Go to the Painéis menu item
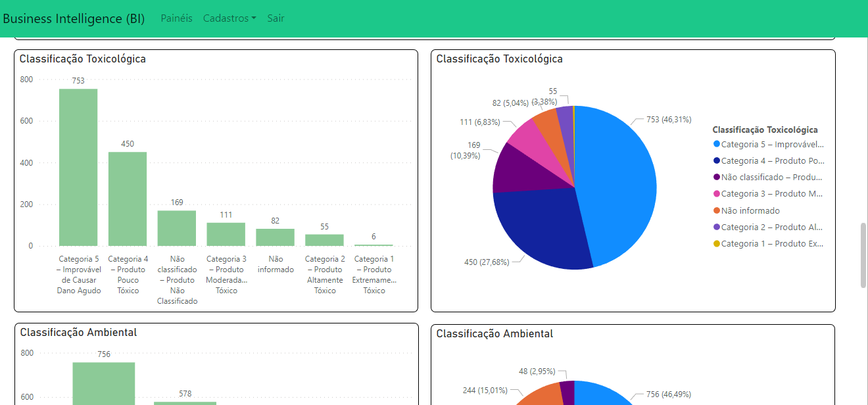Viewport: 868px width, 405px height. pyautogui.click(x=177, y=18)
